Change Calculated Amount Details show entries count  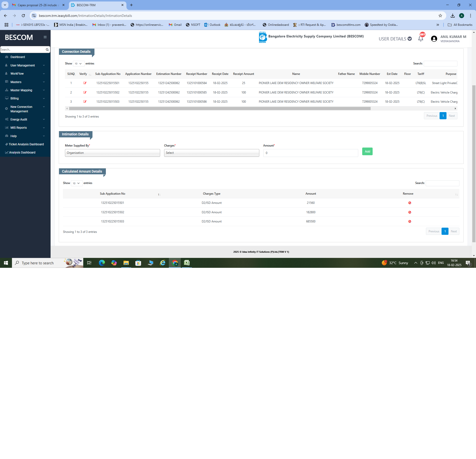tap(77, 183)
